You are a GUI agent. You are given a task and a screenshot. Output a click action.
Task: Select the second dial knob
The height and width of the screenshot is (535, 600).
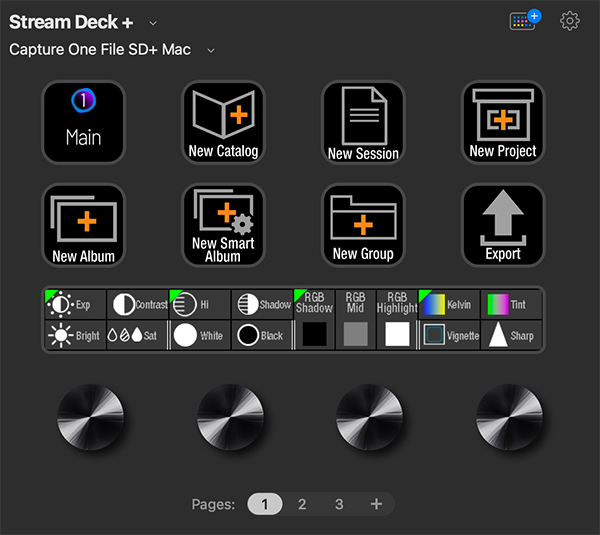(x=230, y=417)
